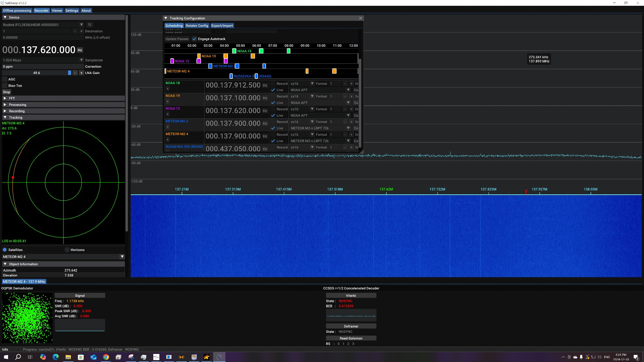This screenshot has width=644, height=362.
Task: Add a downlink to the NOAA 18 row
Action: [167, 89]
